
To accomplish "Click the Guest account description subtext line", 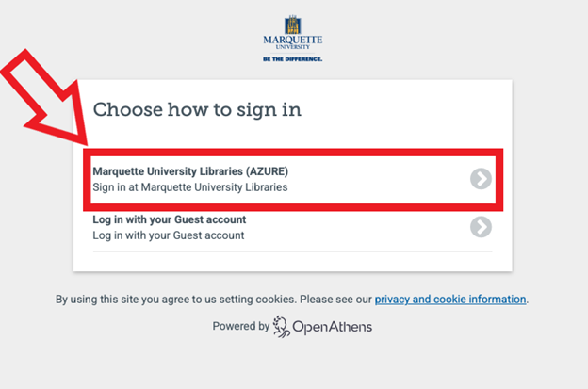I will (x=168, y=235).
